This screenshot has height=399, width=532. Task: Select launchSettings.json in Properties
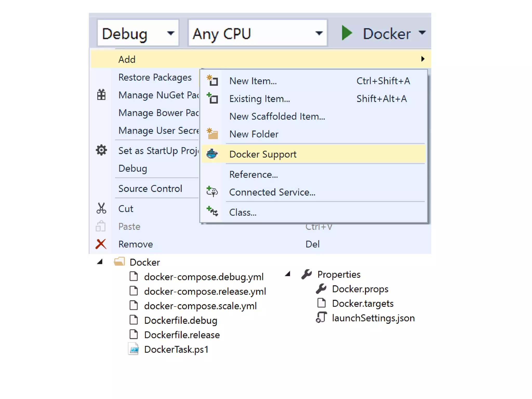tap(373, 318)
